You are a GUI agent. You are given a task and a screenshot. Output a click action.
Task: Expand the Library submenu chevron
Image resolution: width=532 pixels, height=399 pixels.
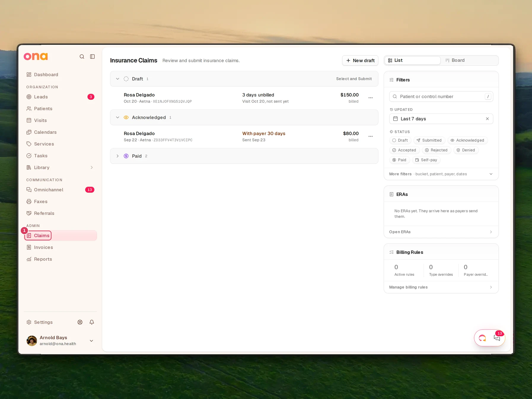click(x=92, y=167)
